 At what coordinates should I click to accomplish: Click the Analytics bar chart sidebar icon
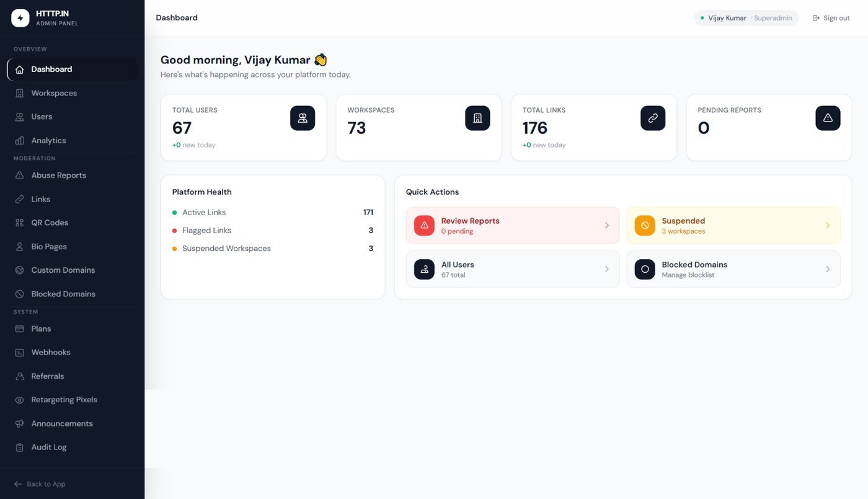(20, 141)
